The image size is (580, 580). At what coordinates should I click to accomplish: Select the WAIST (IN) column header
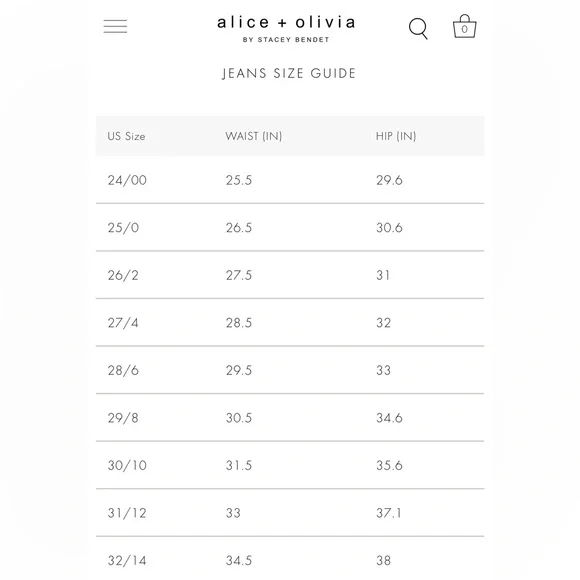coord(254,136)
